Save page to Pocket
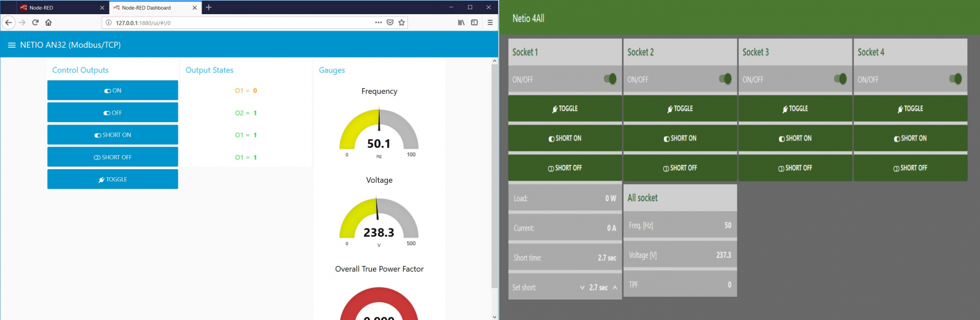This screenshot has width=980, height=320. 390,23
